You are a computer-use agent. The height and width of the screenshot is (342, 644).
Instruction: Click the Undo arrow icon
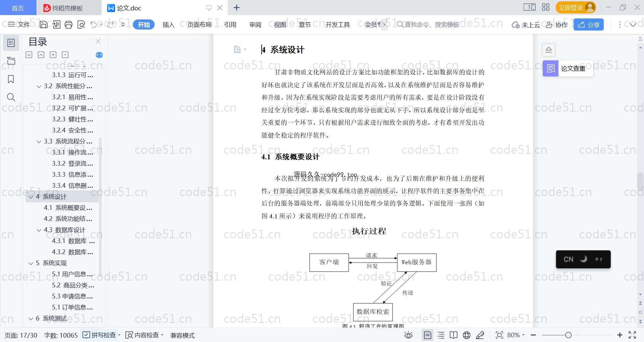coord(94,24)
